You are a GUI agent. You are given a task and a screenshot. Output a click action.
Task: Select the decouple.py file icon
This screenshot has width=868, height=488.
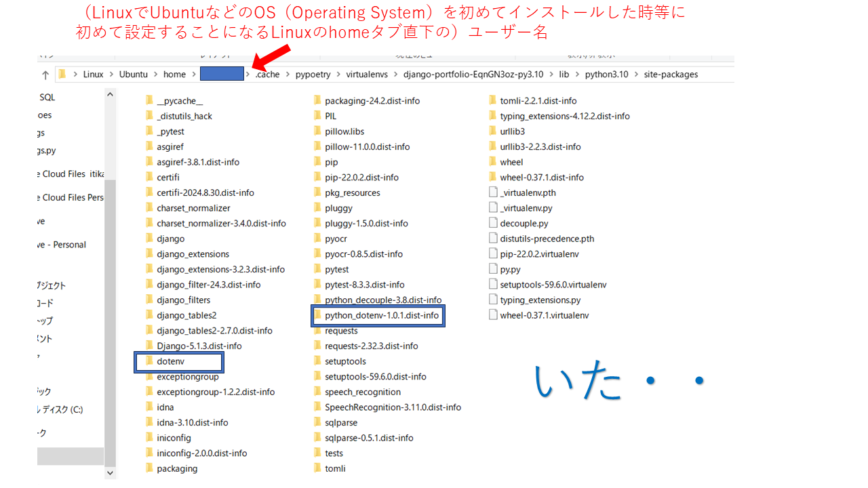click(x=493, y=223)
